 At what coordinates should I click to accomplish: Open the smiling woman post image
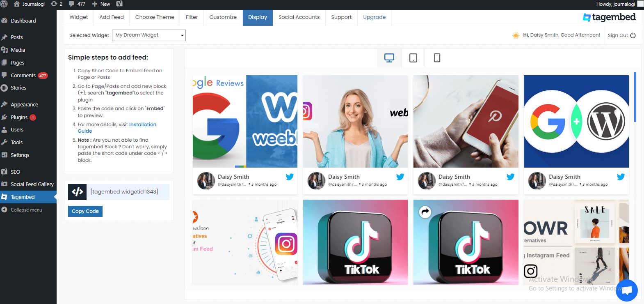[355, 121]
